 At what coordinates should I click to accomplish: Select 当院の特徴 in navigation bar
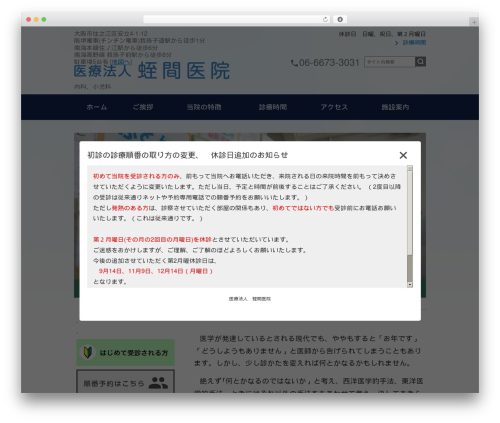(204, 107)
